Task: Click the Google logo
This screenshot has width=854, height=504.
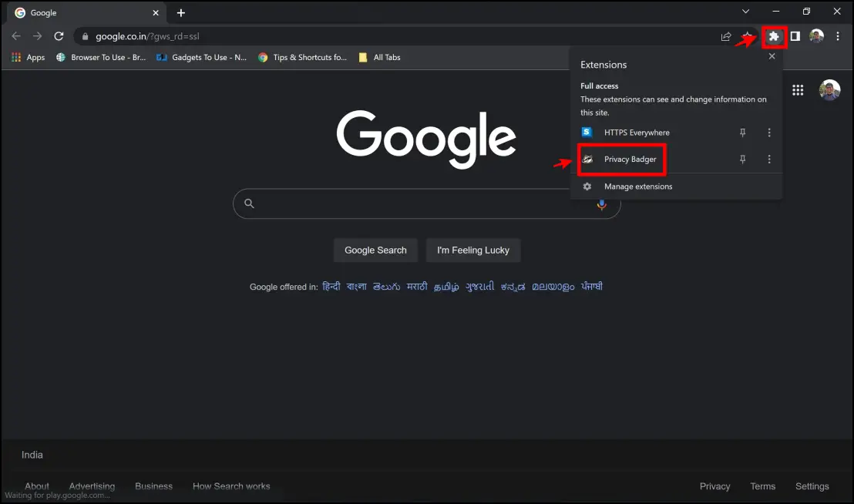Action: coord(426,139)
